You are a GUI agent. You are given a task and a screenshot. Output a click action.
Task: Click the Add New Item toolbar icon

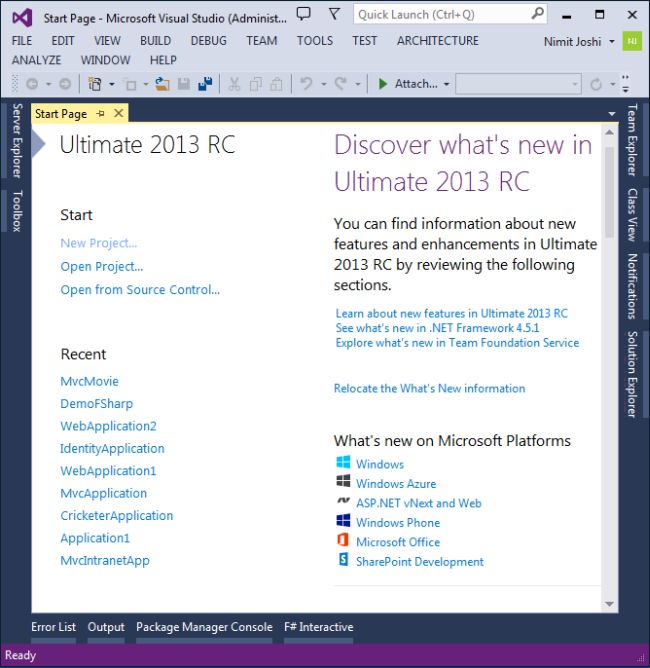[x=131, y=85]
